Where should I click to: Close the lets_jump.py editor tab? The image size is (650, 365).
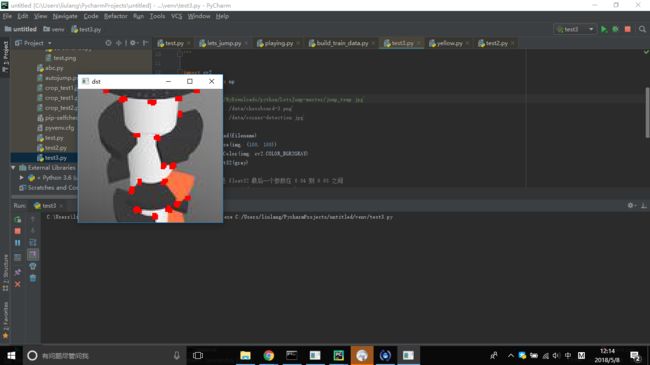click(246, 43)
